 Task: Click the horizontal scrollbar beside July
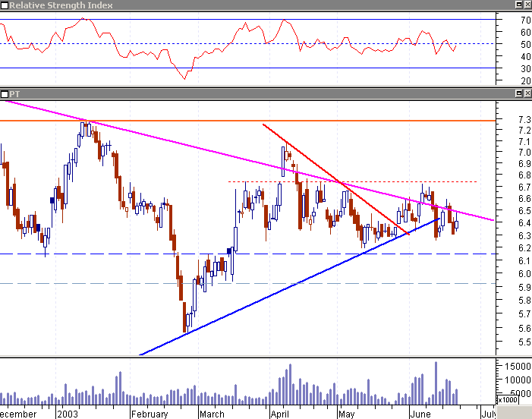click(514, 412)
